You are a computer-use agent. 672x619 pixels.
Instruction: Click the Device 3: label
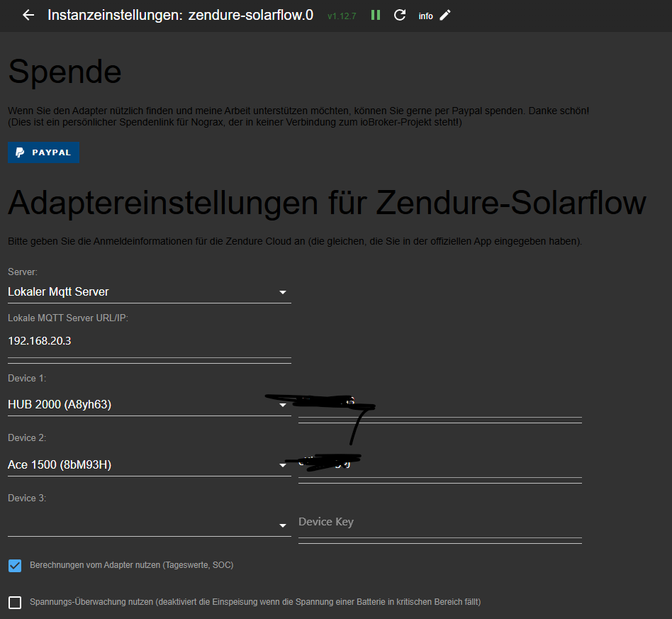[27, 498]
